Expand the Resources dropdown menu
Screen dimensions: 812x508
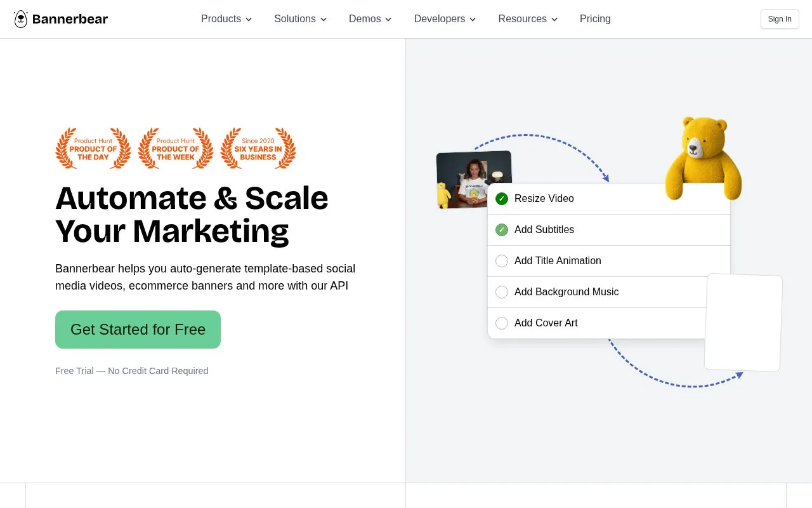pos(528,19)
